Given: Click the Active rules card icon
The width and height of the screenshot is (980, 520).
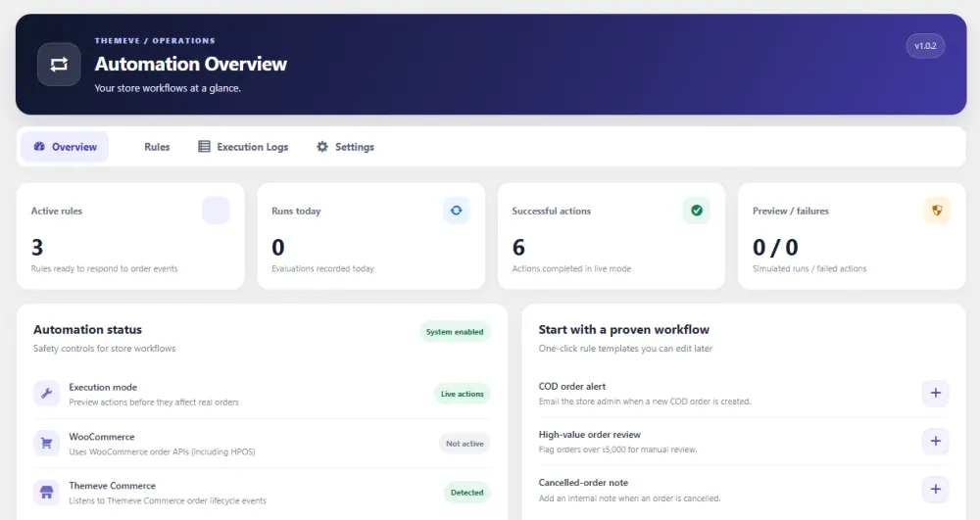Looking at the screenshot, I should tap(216, 211).
